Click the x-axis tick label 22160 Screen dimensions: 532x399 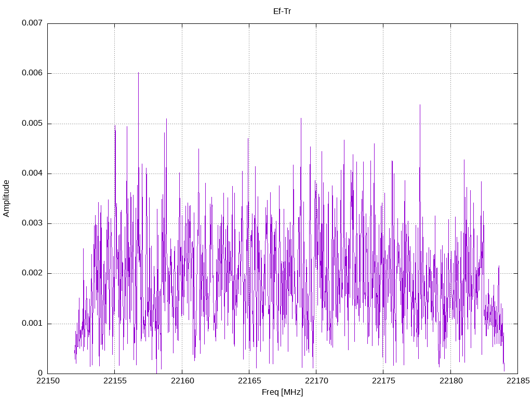182,381
